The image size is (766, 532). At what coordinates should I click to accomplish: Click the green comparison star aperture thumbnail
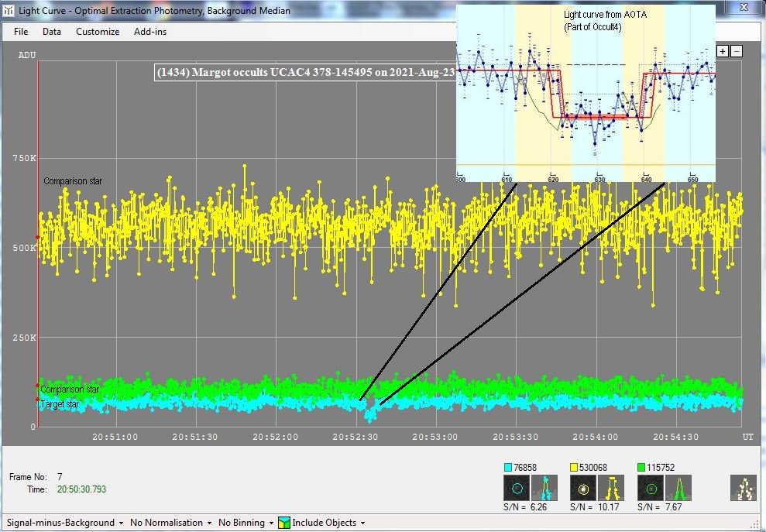[651, 488]
